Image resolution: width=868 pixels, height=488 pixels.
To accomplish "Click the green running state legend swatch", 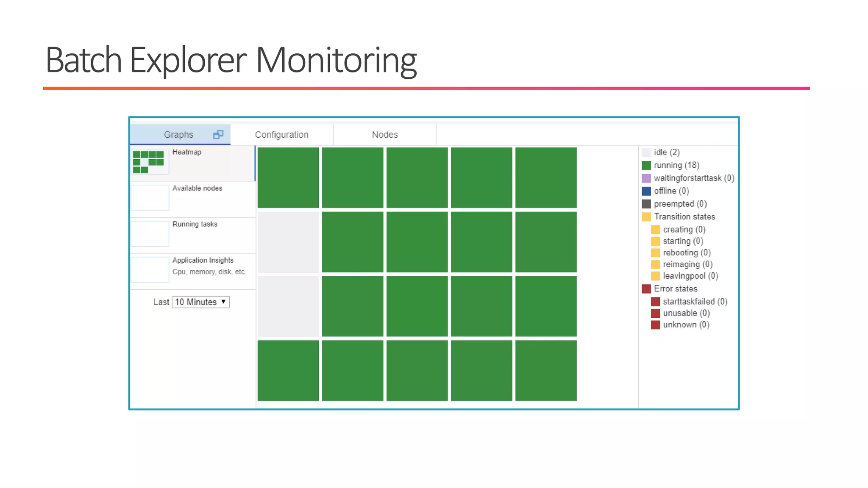I will click(646, 165).
